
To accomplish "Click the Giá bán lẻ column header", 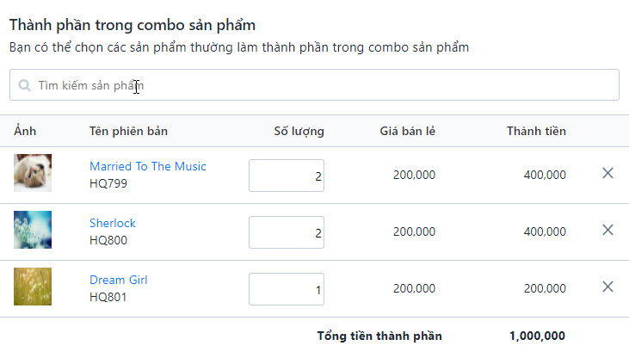I will click(x=407, y=132).
